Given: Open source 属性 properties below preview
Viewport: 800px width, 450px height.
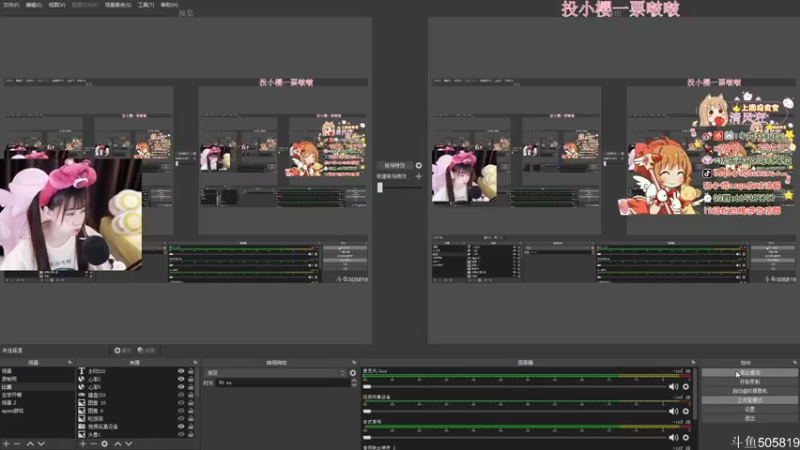Looking at the screenshot, I should [x=122, y=351].
